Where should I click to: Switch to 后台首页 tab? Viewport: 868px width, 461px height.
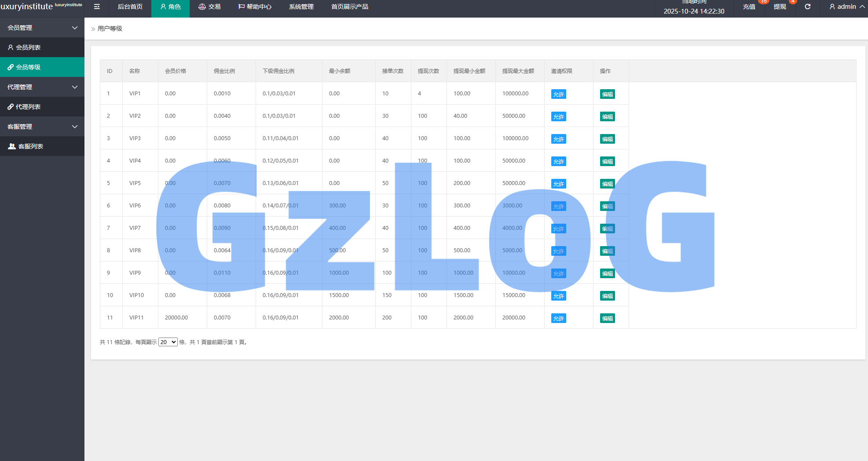coord(130,7)
